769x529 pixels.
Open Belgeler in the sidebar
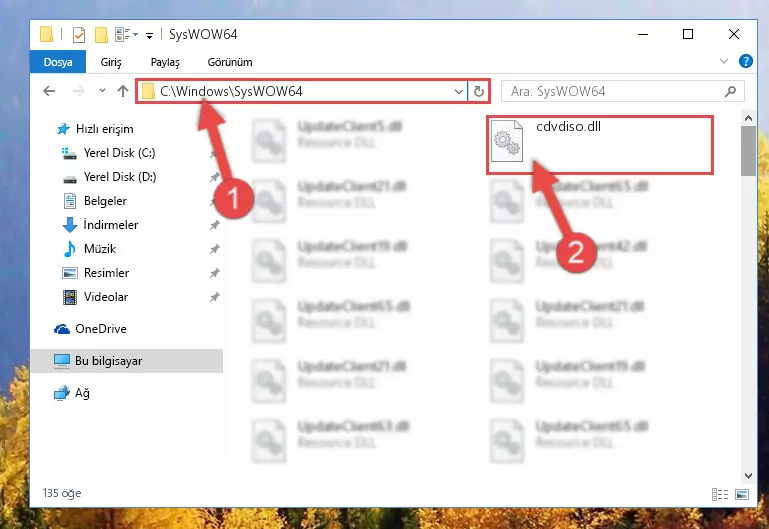(x=95, y=201)
